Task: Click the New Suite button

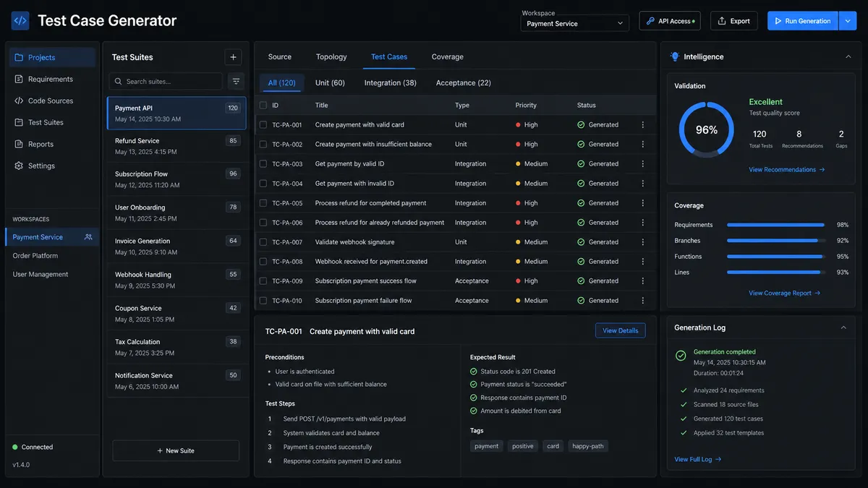Action: 176,451
